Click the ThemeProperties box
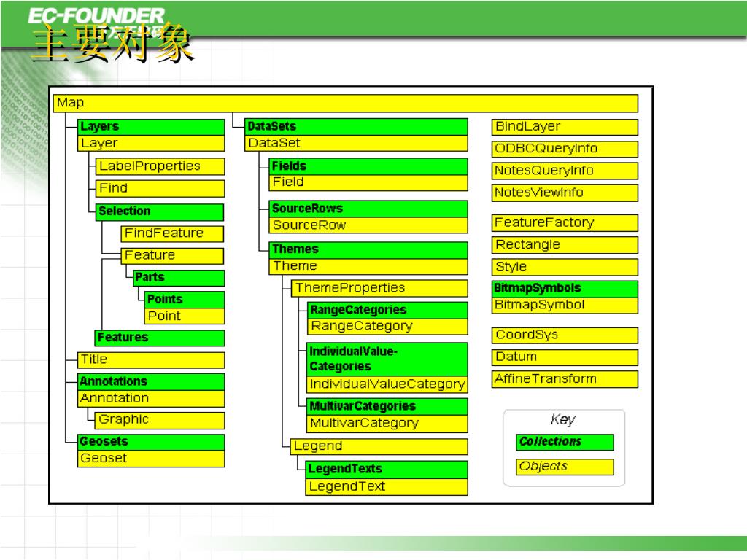 379,288
